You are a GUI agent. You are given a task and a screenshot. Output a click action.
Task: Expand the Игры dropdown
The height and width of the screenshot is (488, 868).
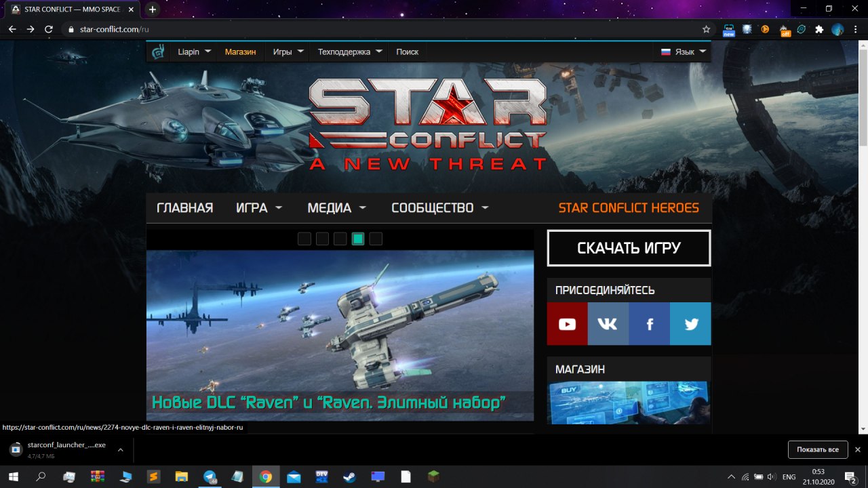pyautogui.click(x=289, y=52)
